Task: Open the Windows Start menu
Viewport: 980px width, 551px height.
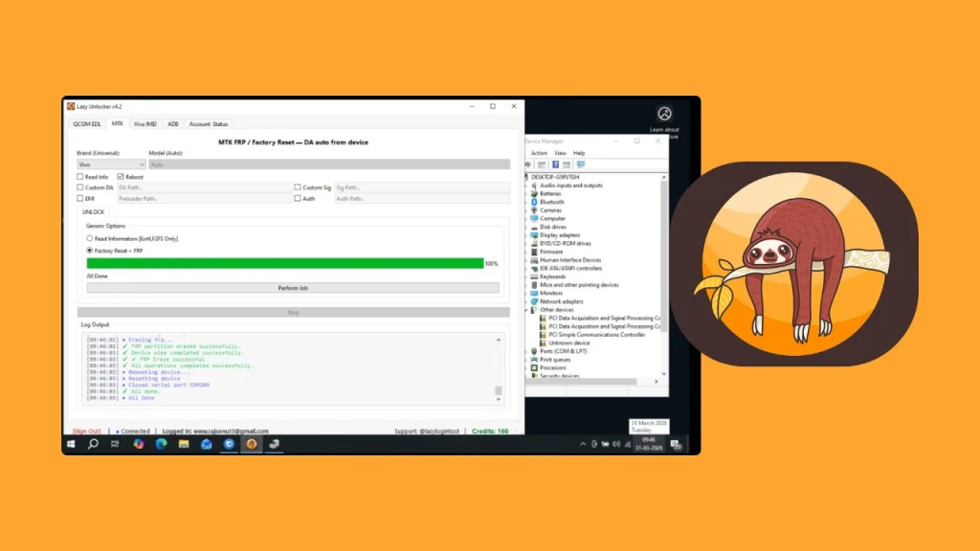Action: 71,444
